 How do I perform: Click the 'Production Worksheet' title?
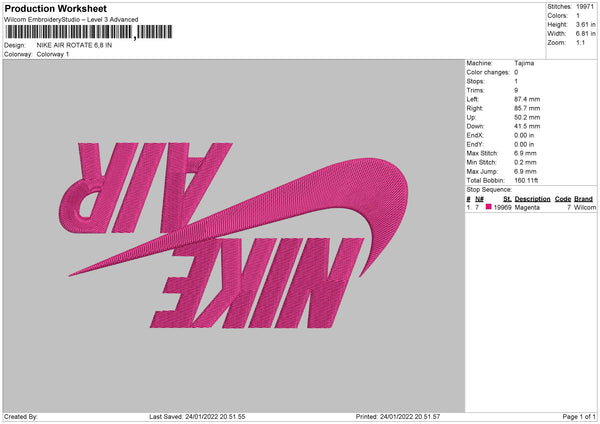[56, 8]
